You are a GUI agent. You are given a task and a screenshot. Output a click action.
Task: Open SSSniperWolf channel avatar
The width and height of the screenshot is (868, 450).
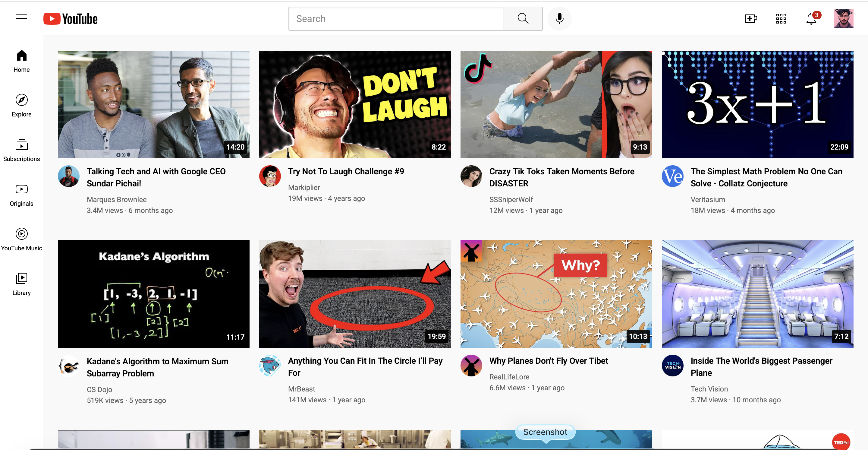click(x=471, y=176)
